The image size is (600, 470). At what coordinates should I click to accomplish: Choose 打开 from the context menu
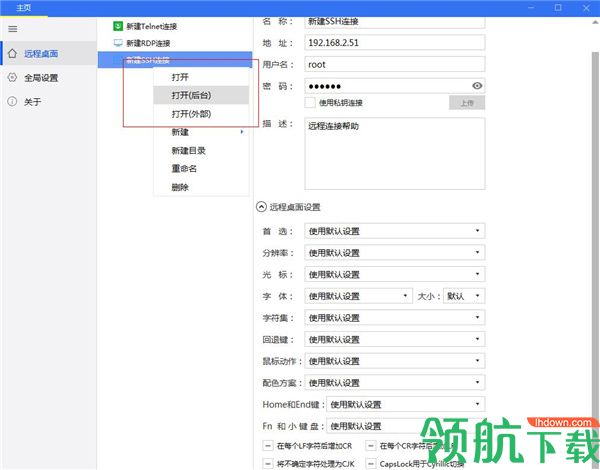(201, 77)
